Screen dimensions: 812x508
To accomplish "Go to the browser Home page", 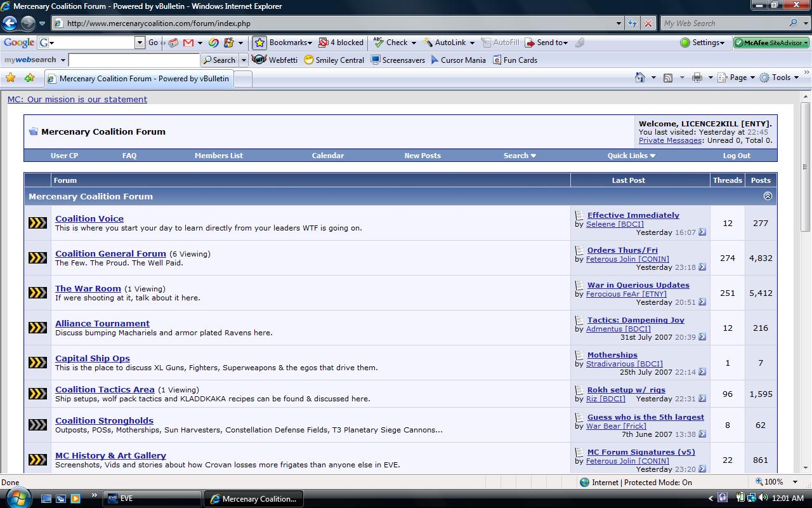I will 640,77.
